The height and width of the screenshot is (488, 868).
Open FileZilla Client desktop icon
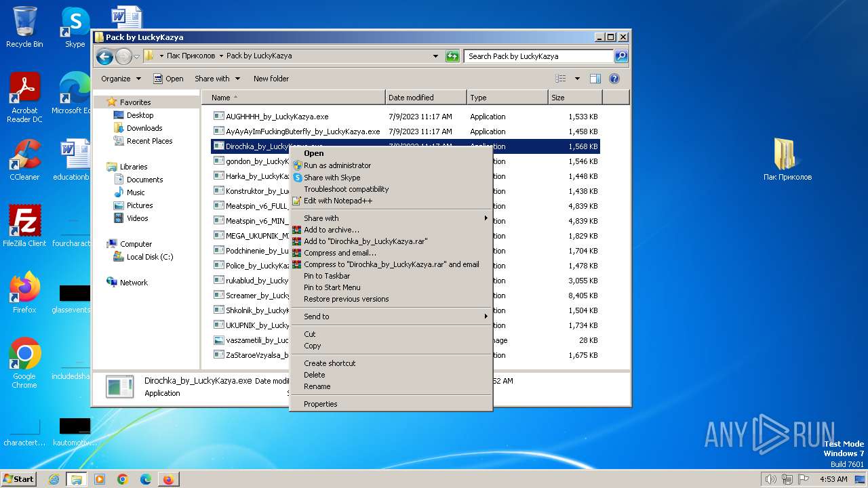coord(24,226)
